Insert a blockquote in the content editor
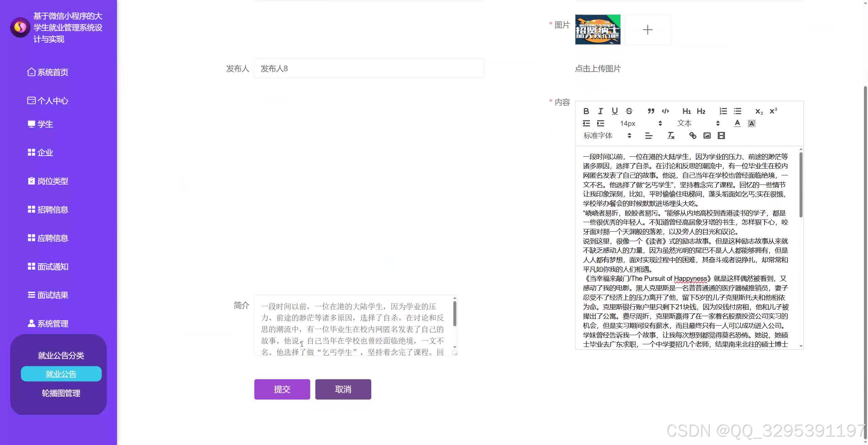The width and height of the screenshot is (868, 445). [x=651, y=111]
